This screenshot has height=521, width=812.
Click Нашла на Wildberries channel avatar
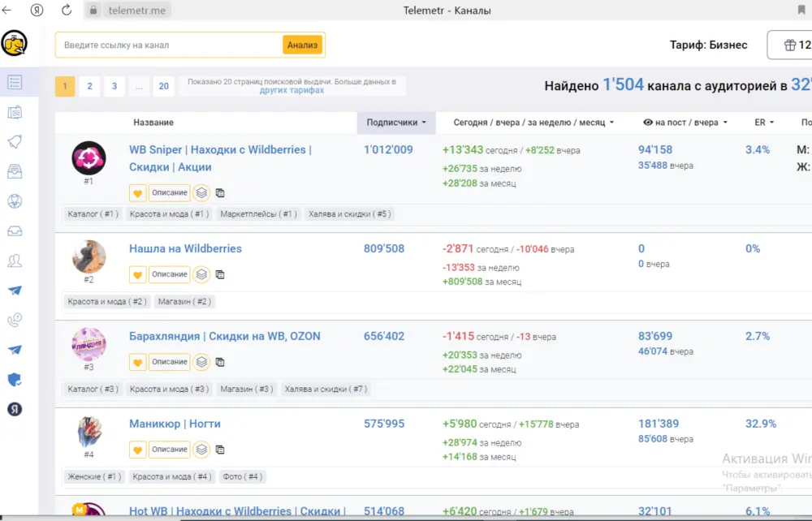pos(89,256)
